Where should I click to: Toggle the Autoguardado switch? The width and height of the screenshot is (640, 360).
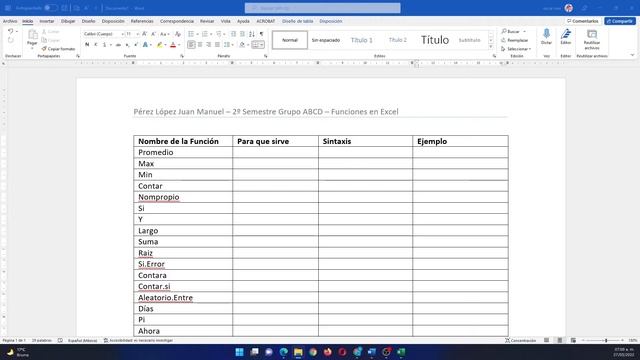pyautogui.click(x=51, y=8)
